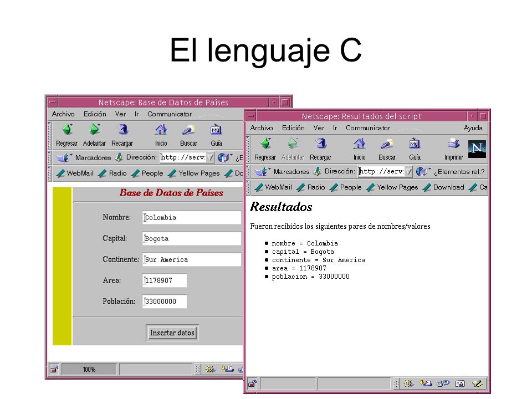Viewport: 532px width, 399px height.
Task: Click Recargar in the Base de Datos window
Action: (x=122, y=135)
